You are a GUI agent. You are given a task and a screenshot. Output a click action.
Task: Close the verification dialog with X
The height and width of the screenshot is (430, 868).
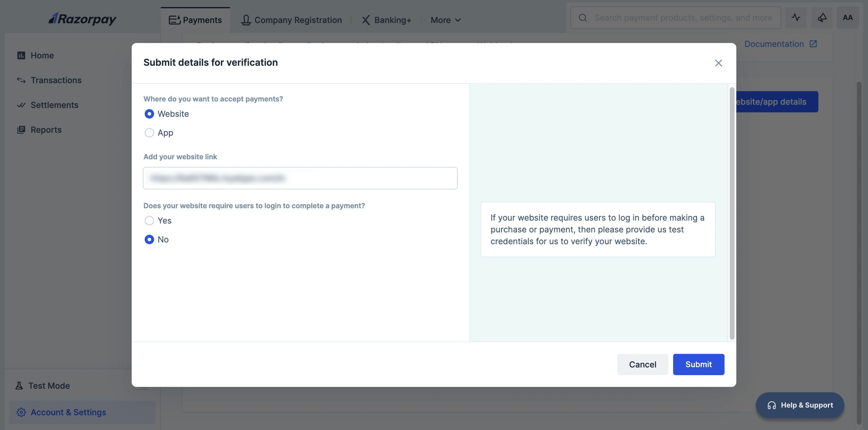coord(718,63)
